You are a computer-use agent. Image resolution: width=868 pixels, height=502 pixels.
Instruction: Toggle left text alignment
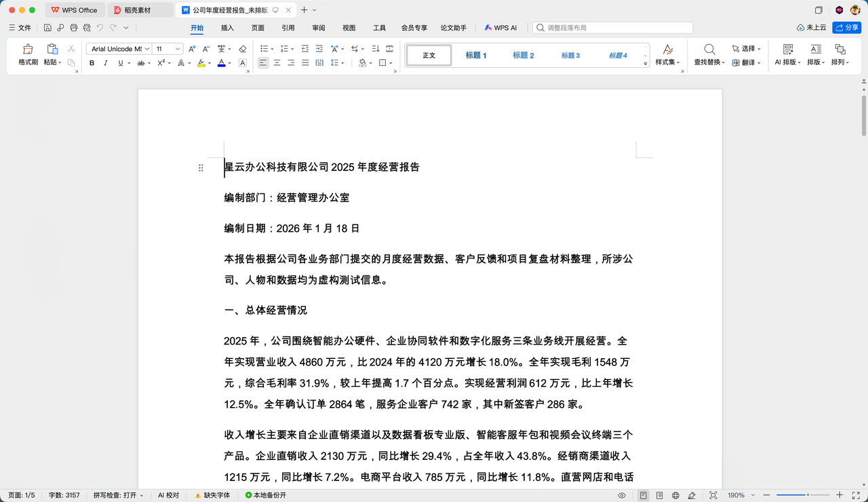click(x=263, y=63)
